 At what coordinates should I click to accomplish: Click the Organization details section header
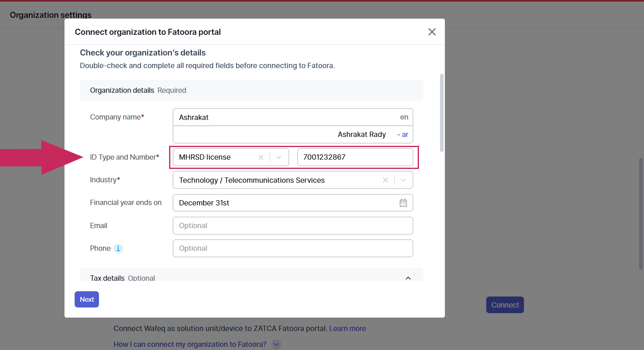[x=251, y=90]
